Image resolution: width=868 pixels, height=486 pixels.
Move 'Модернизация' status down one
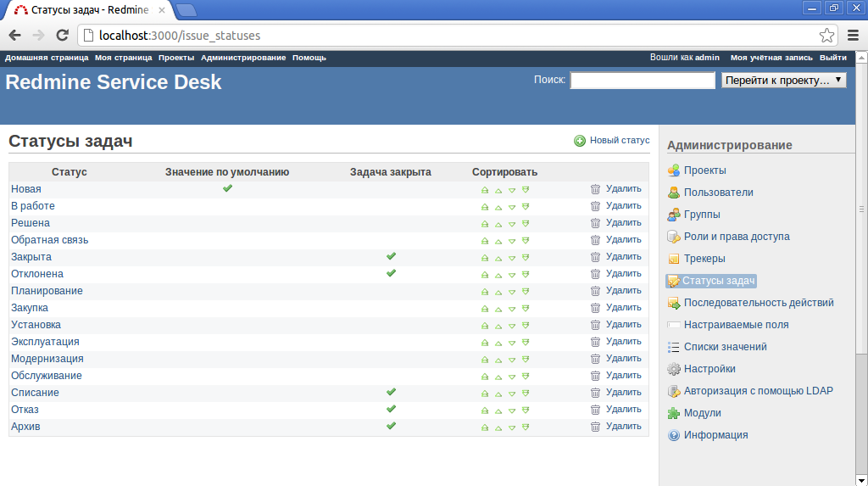coord(512,359)
